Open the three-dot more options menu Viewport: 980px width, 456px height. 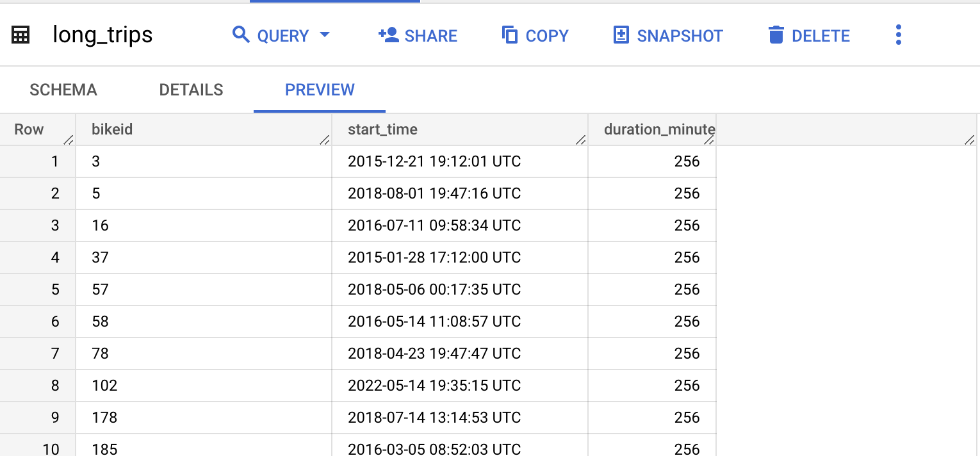(x=899, y=35)
